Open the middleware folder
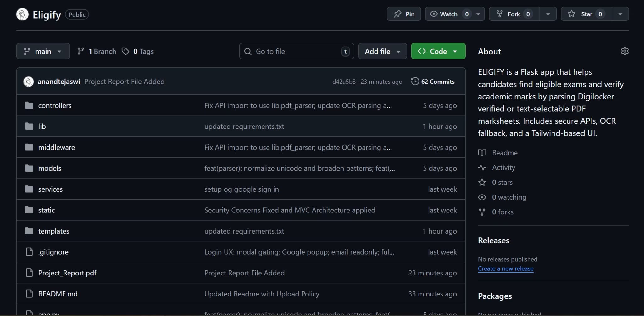 pyautogui.click(x=57, y=148)
